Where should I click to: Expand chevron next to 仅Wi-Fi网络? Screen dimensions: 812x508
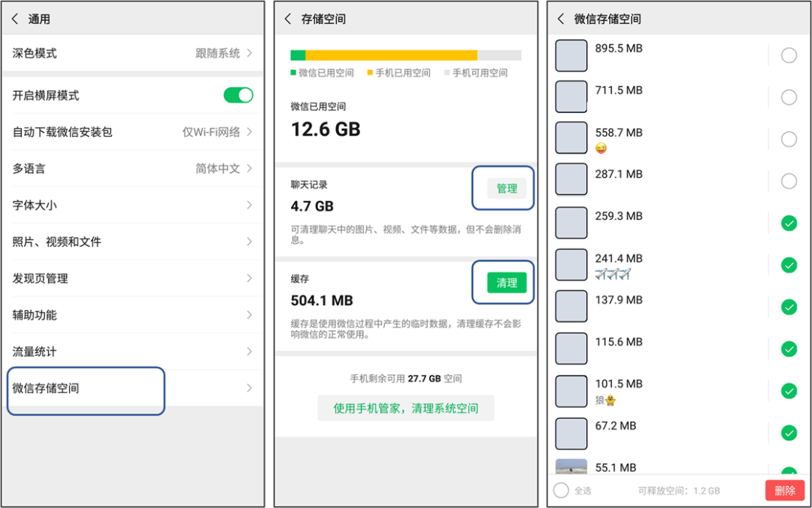[x=250, y=132]
